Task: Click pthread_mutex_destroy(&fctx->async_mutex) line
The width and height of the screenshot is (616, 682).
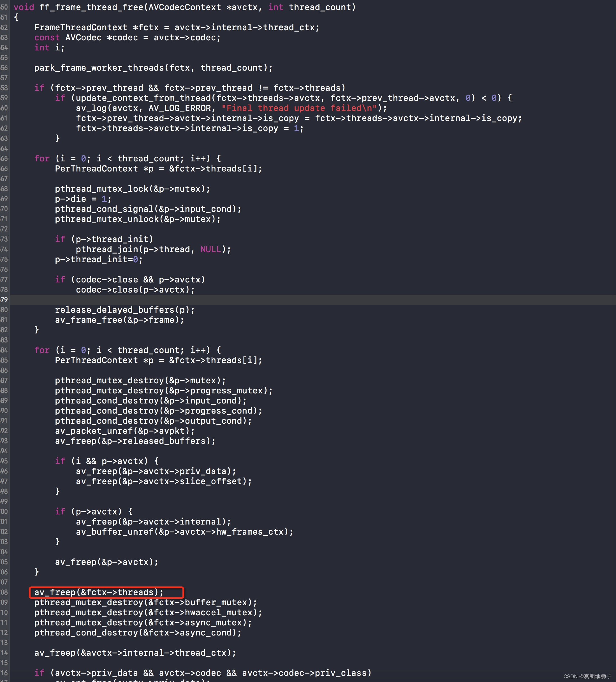Action: tap(143, 623)
